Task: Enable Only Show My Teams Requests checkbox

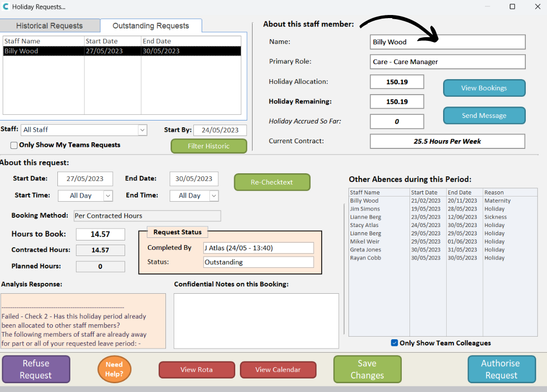Action: [14, 145]
